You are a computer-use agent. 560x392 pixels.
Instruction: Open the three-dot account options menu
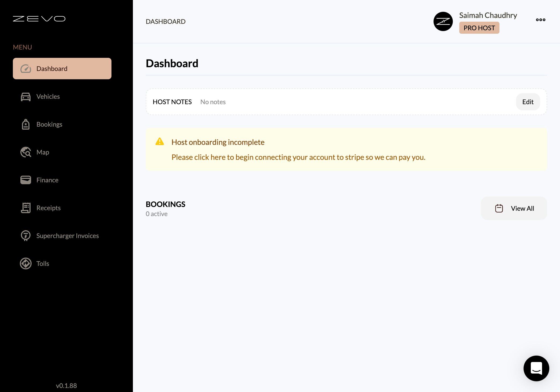pos(540,20)
